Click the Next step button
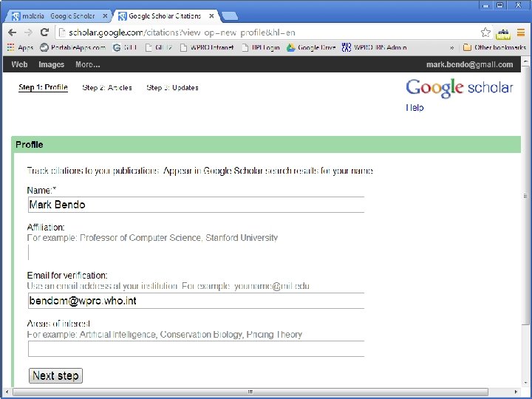The height and width of the screenshot is (399, 532). point(55,375)
